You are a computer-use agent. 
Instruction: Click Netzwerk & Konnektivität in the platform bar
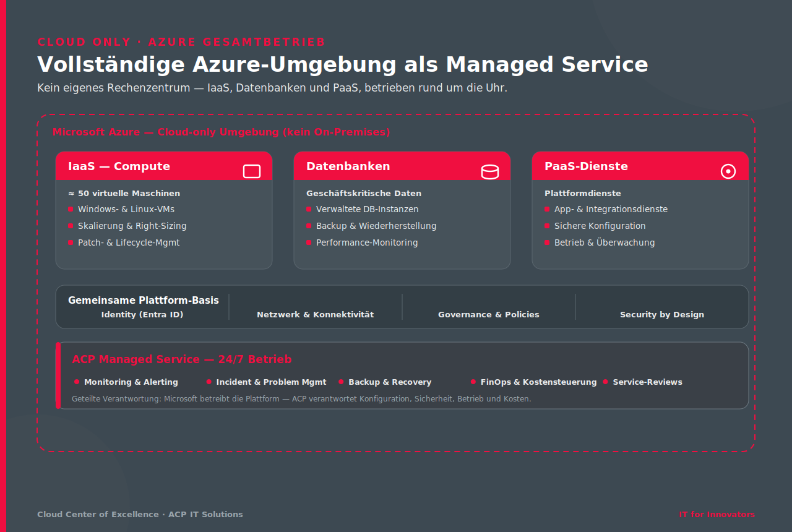(316, 314)
